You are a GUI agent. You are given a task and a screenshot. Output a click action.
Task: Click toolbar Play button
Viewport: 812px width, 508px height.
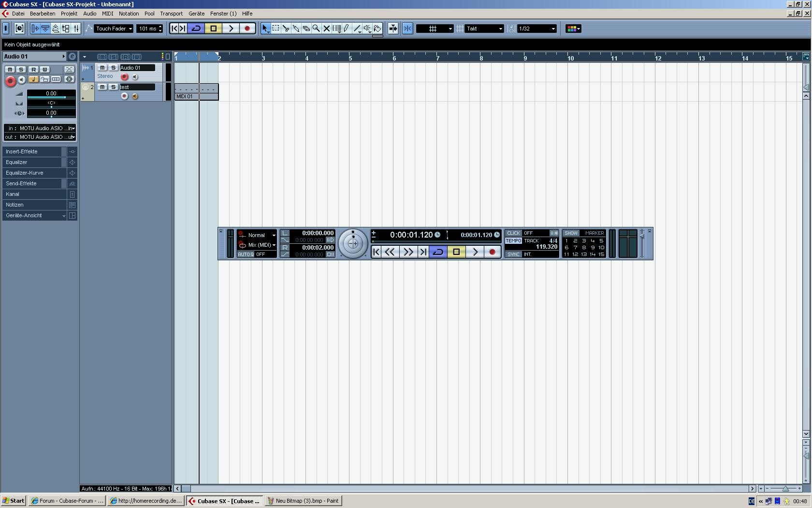pos(231,29)
